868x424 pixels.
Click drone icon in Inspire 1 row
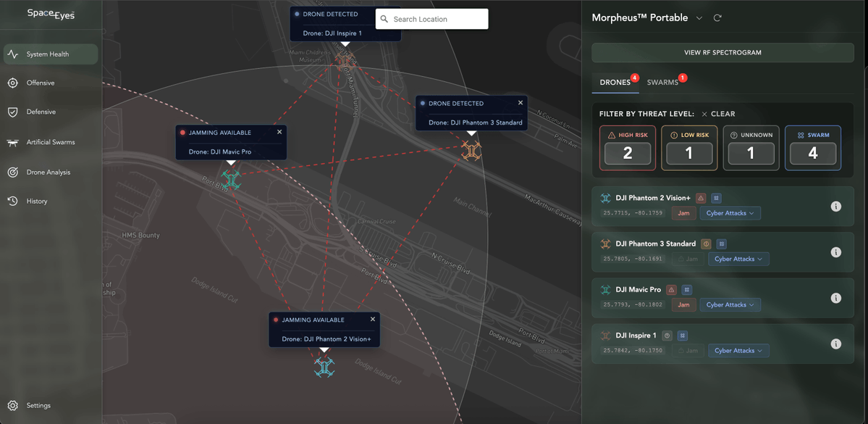606,336
